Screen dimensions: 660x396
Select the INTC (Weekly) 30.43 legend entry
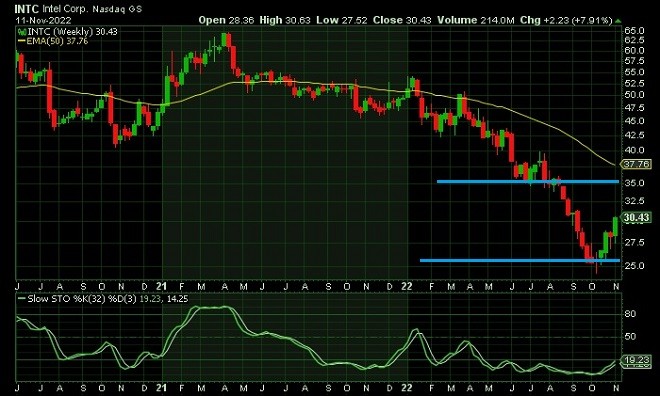[72, 32]
